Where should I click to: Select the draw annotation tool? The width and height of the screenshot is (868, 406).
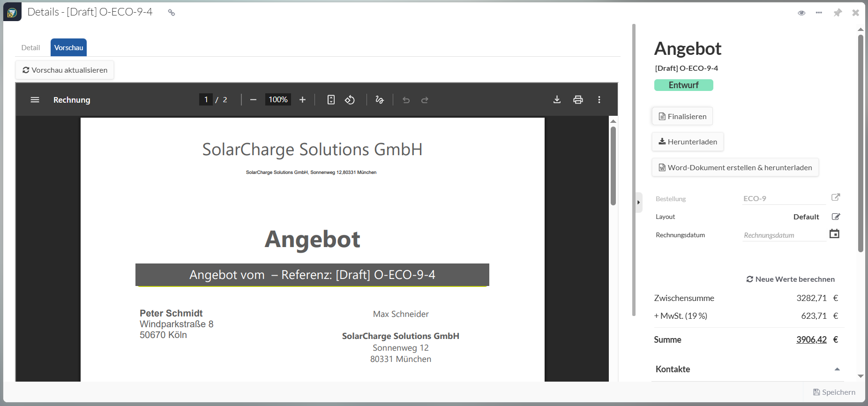coord(380,100)
